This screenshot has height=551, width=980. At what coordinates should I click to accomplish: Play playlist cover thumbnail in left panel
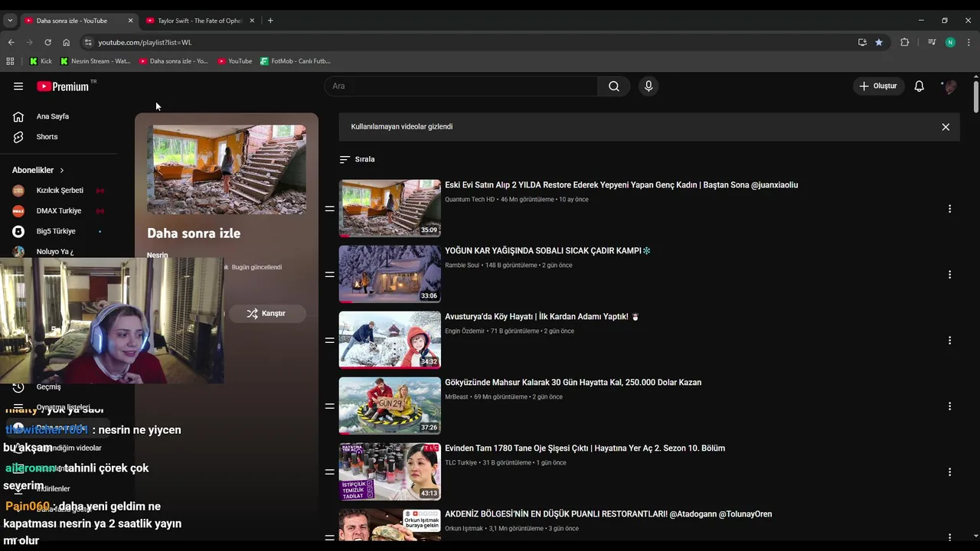pos(227,170)
